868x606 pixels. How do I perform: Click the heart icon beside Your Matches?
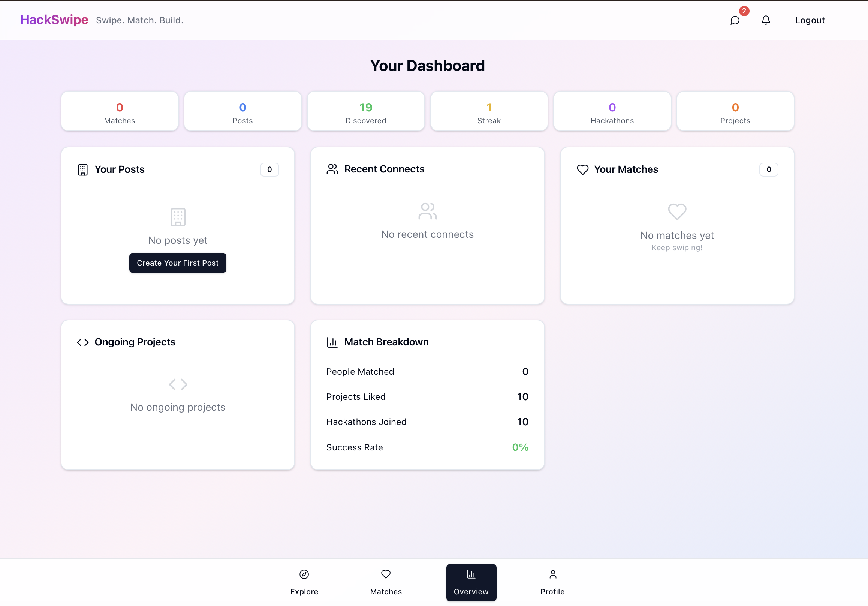tap(582, 170)
